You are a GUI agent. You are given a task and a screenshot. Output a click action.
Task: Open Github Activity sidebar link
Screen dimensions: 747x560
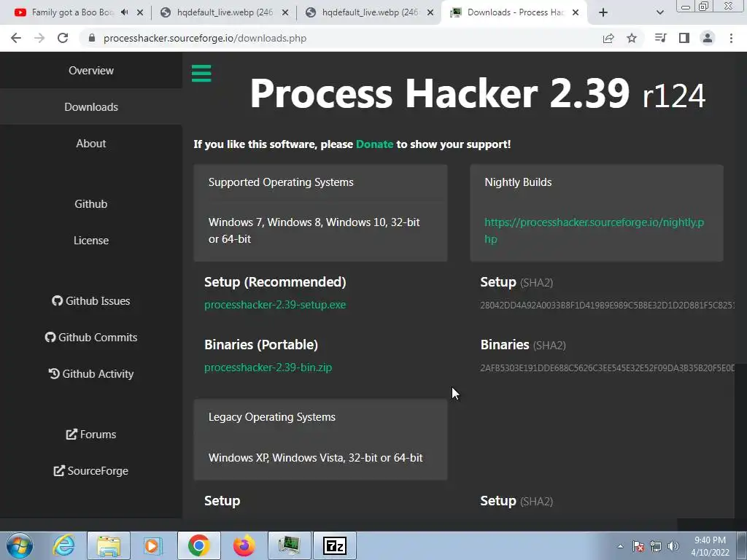coord(91,374)
